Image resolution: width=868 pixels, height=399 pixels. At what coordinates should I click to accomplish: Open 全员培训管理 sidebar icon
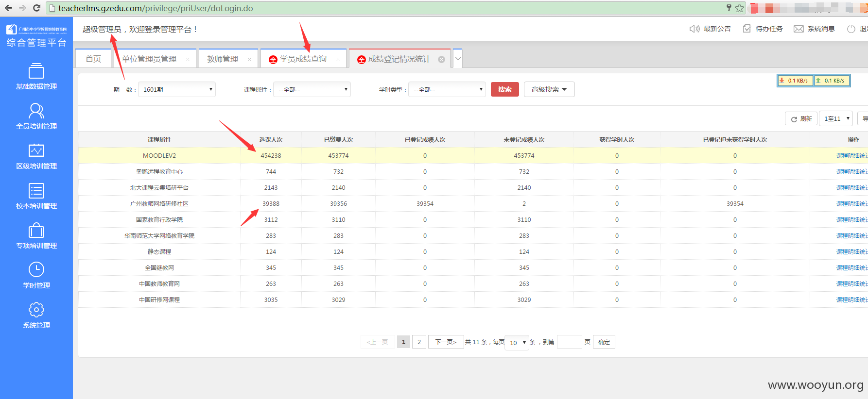pyautogui.click(x=36, y=111)
